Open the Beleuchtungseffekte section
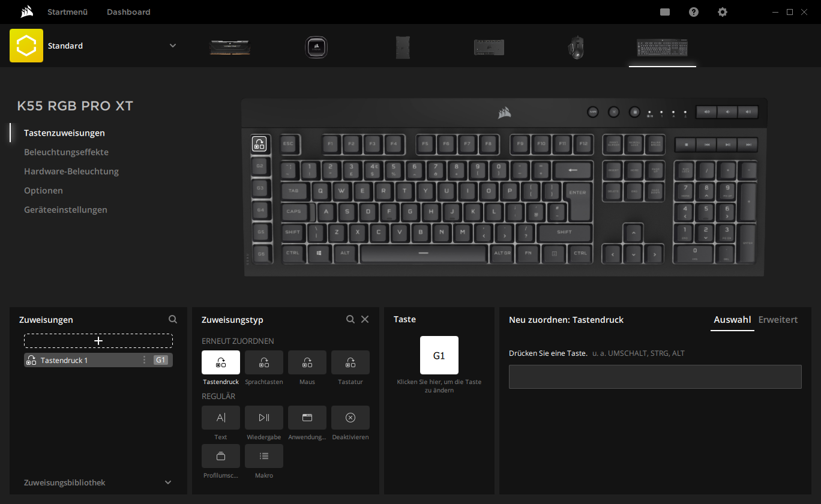 (66, 152)
